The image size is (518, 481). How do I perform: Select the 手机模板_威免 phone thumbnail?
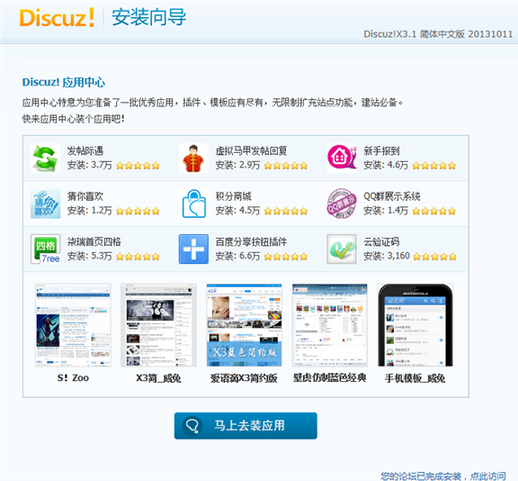click(415, 325)
